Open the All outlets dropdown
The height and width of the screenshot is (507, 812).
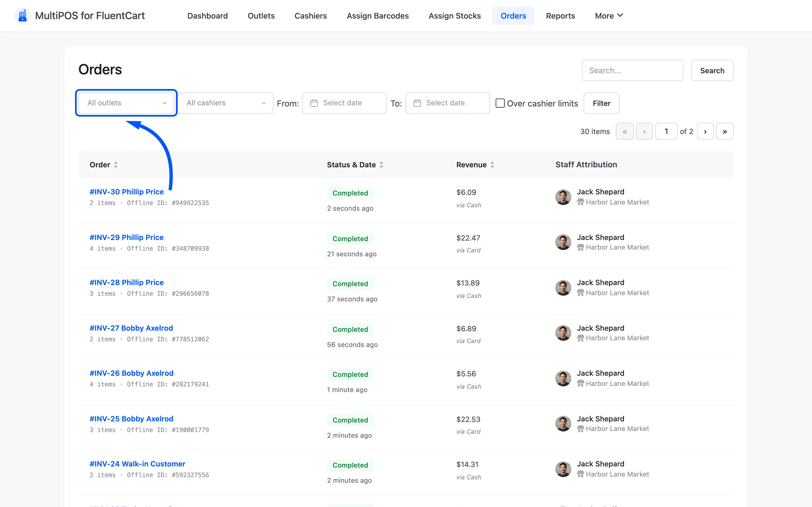pos(126,103)
